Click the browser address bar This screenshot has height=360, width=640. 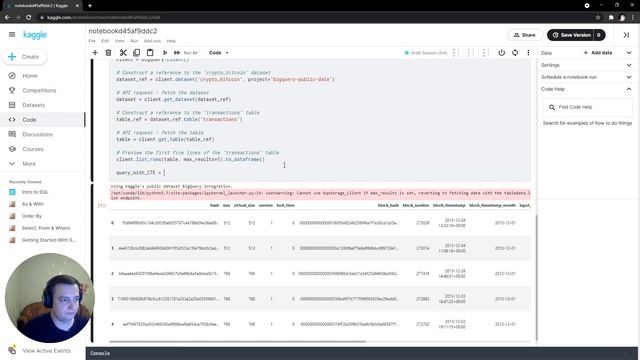click(x=314, y=18)
